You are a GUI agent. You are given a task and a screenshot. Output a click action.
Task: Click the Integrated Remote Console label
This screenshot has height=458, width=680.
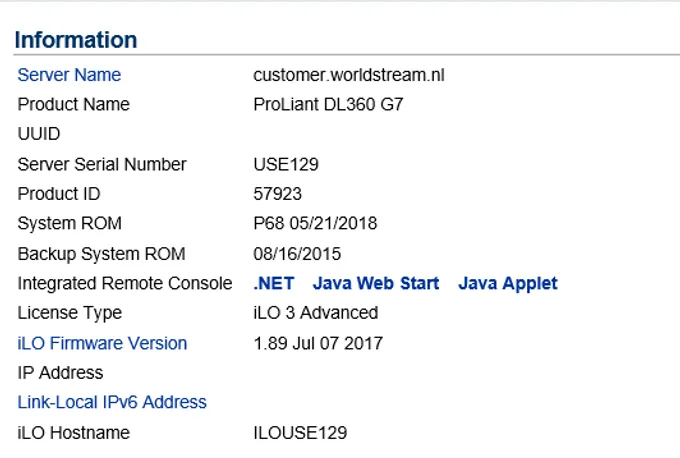[x=125, y=283]
